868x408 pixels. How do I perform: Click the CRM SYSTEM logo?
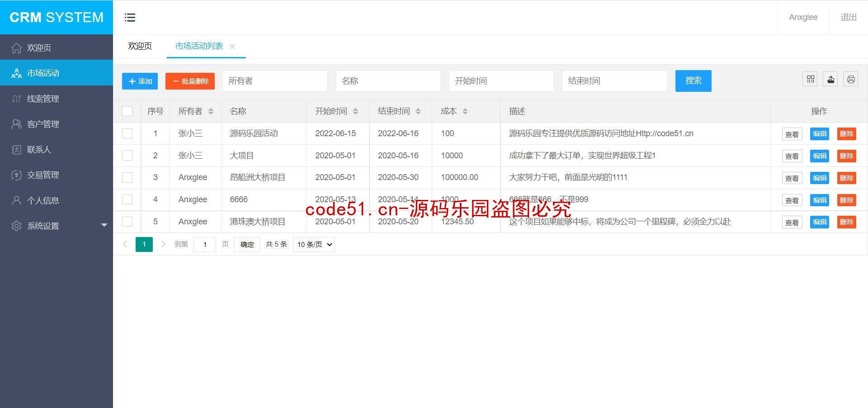click(x=57, y=17)
